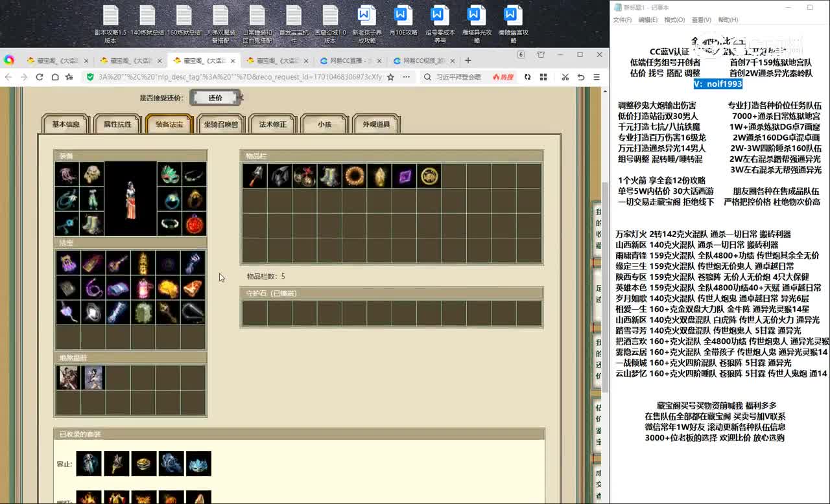Click the gold coin item in inventory
830x504 pixels.
click(429, 176)
